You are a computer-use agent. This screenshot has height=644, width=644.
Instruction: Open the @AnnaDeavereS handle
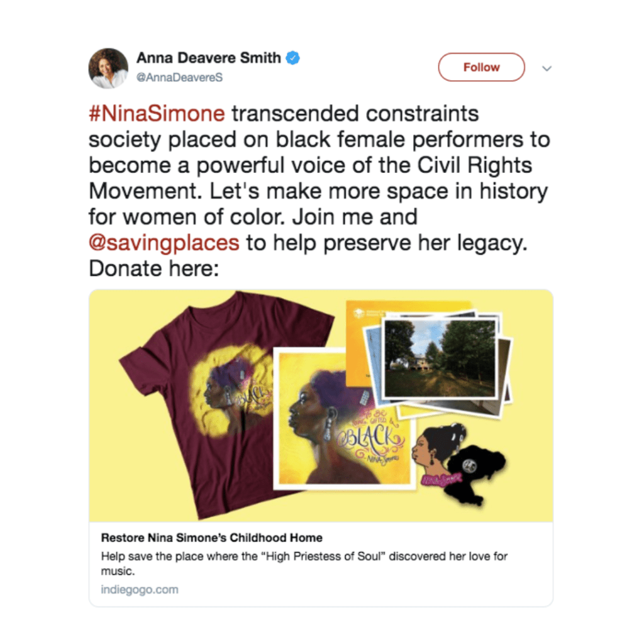pos(179,77)
